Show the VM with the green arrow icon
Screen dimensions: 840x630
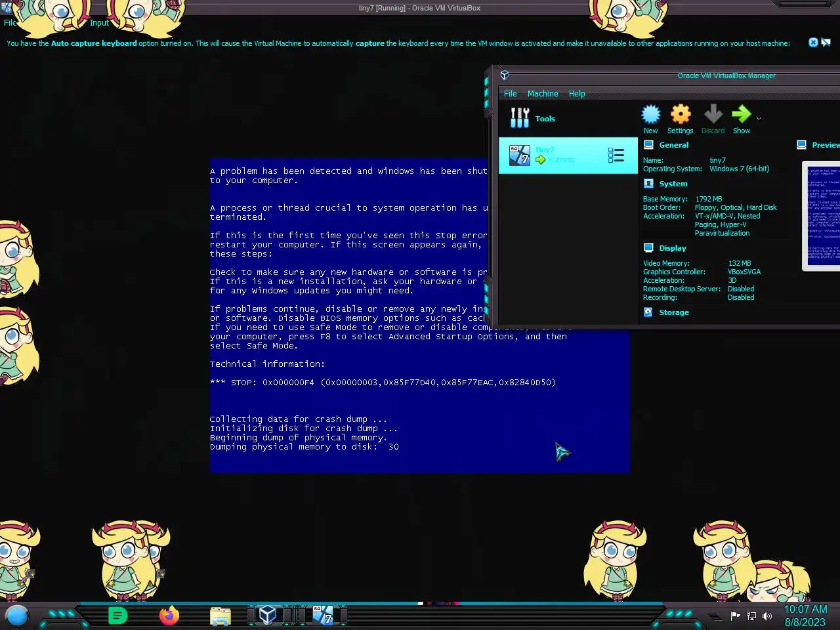[x=742, y=114]
